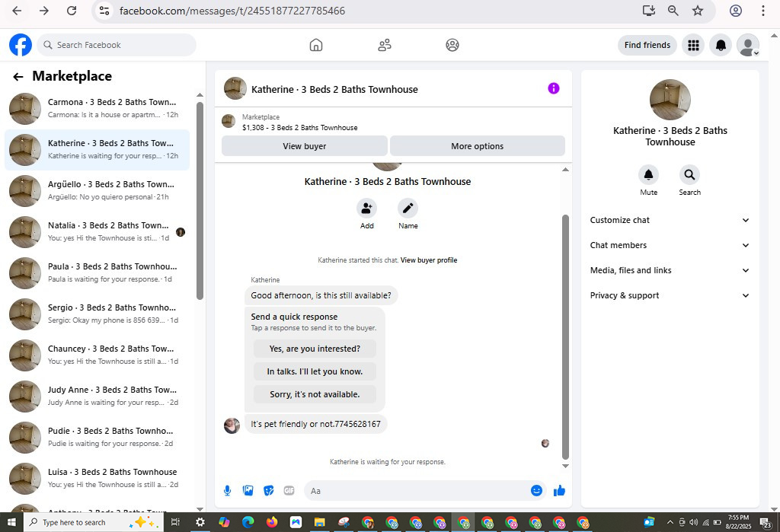Open Paula conversation
Screen dimensions: 780x532
click(97, 273)
